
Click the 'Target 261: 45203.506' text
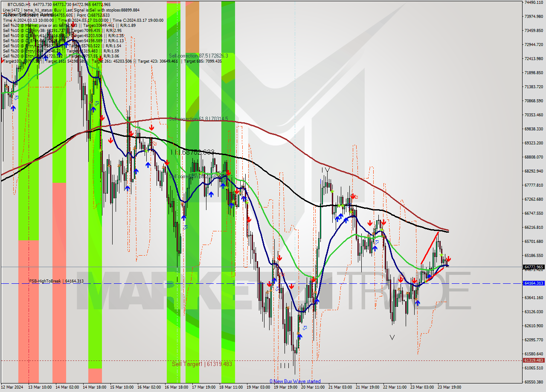(112, 61)
